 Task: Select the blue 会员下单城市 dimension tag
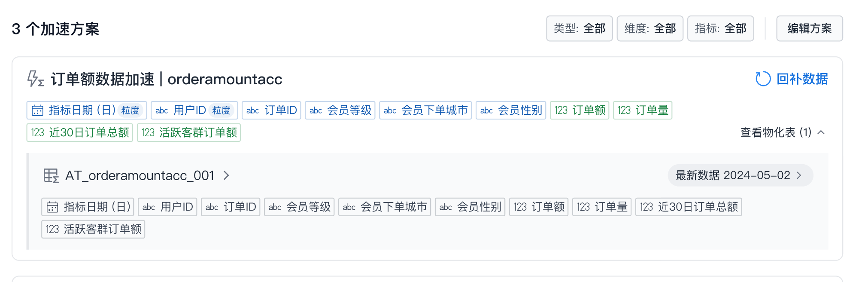(425, 110)
